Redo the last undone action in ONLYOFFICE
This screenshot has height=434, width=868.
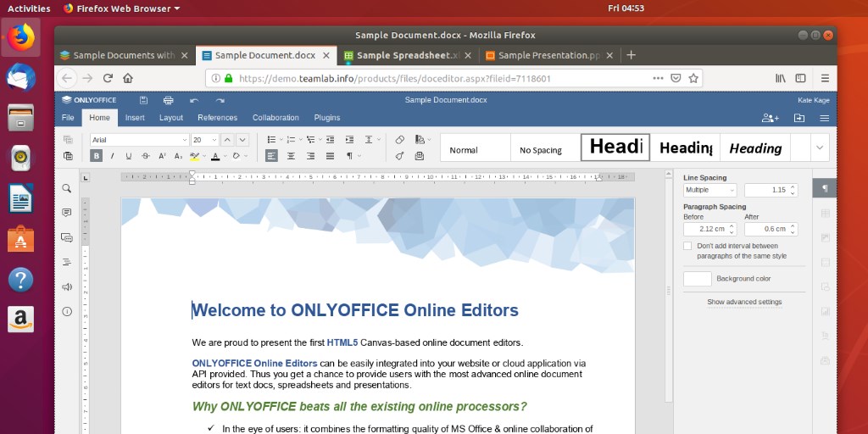[220, 100]
